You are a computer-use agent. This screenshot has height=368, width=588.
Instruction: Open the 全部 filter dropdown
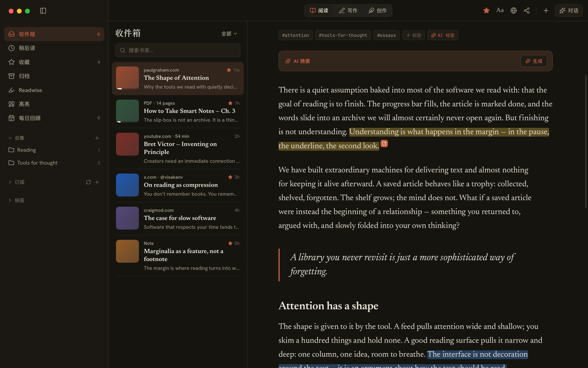point(229,33)
